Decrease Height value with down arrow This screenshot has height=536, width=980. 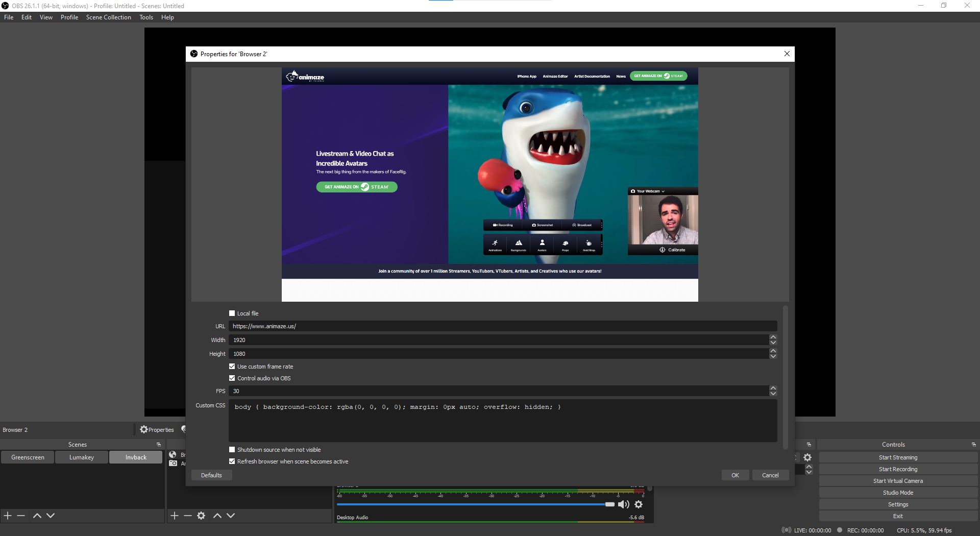coord(773,356)
